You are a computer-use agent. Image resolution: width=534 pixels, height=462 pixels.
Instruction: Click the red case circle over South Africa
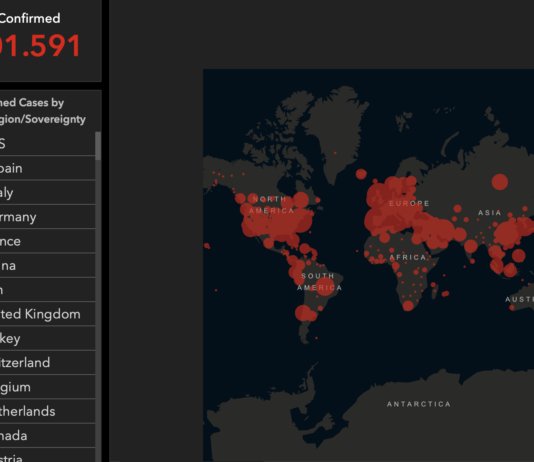[x=408, y=306]
